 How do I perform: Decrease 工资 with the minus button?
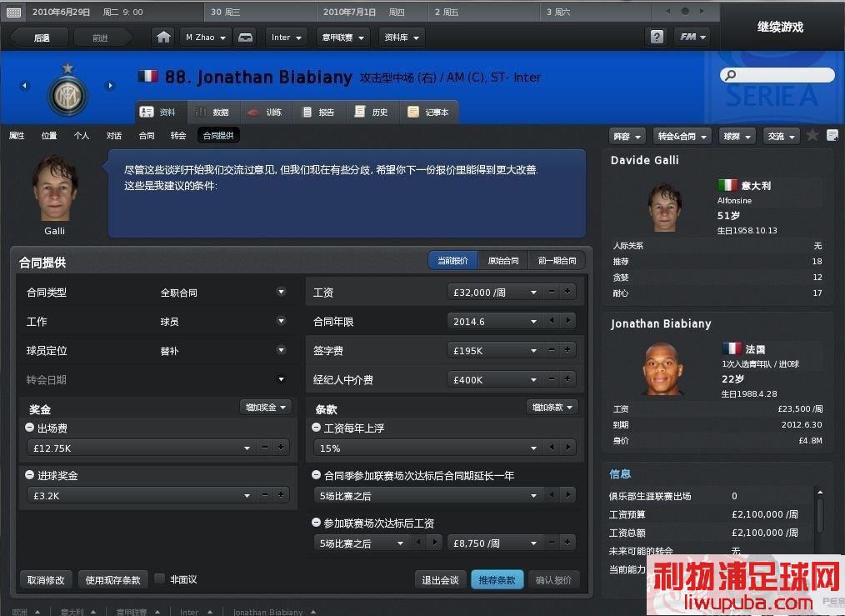(x=552, y=292)
